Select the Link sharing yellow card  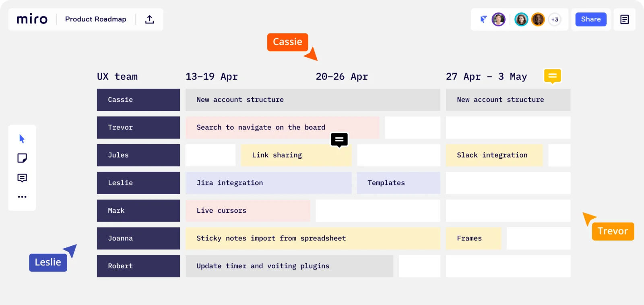[x=296, y=155]
